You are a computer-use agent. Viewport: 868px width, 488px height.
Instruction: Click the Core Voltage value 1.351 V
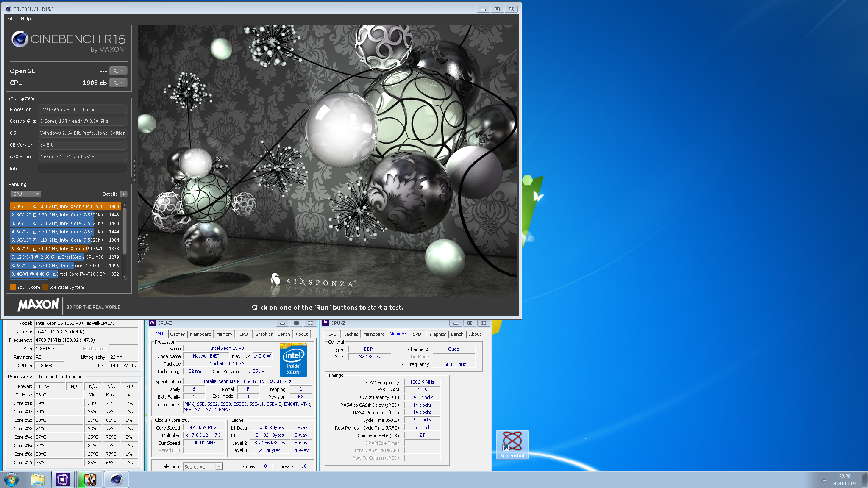(x=256, y=371)
